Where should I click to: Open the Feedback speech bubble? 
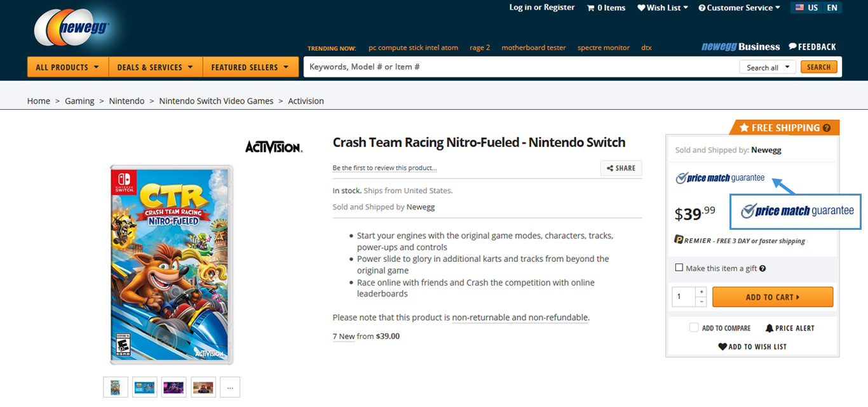793,46
